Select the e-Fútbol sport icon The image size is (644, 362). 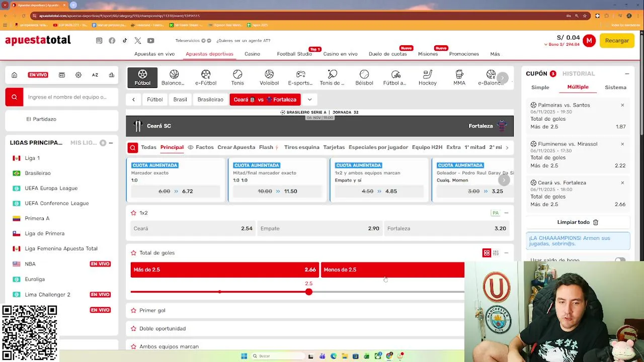point(205,77)
